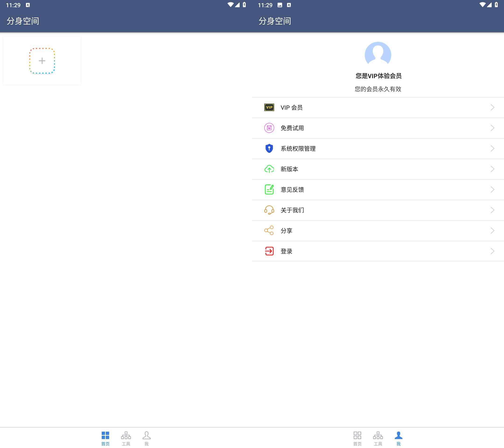This screenshot has width=504, height=448.
Task: Click the 登录 login arrow icon
Action: coord(269,251)
